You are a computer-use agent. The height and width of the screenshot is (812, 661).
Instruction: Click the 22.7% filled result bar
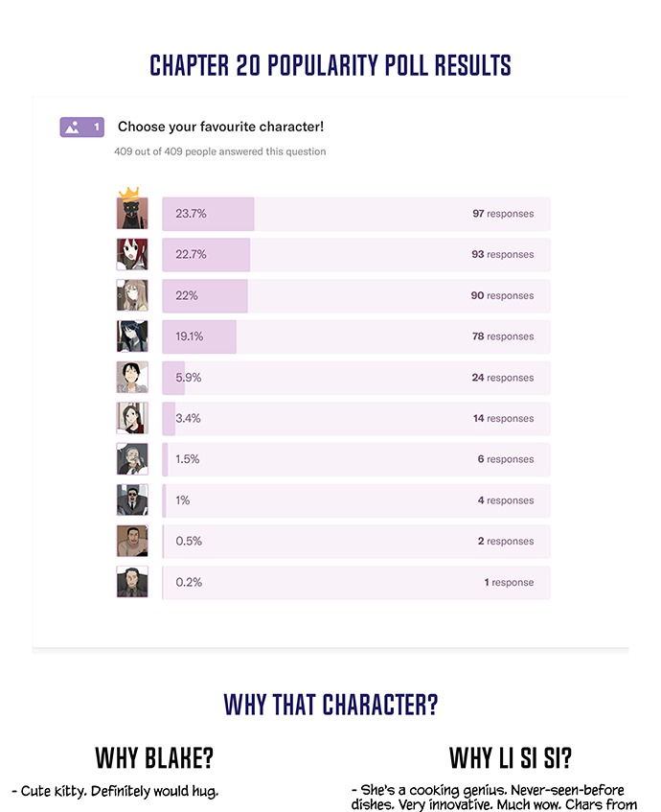coord(206,255)
